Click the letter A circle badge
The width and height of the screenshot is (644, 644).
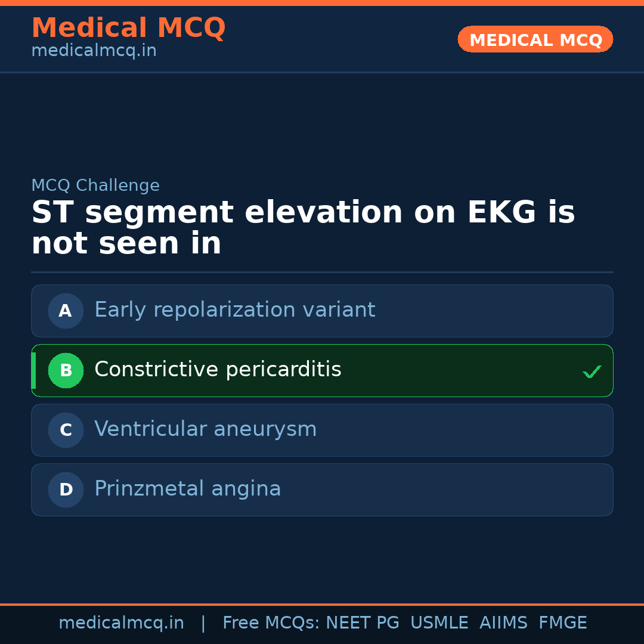[x=66, y=311]
